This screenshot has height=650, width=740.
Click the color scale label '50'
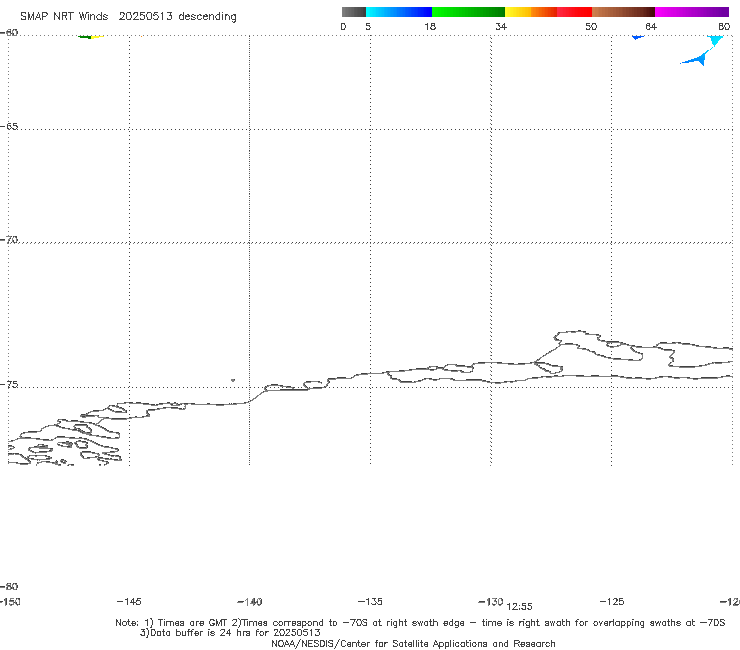(591, 26)
